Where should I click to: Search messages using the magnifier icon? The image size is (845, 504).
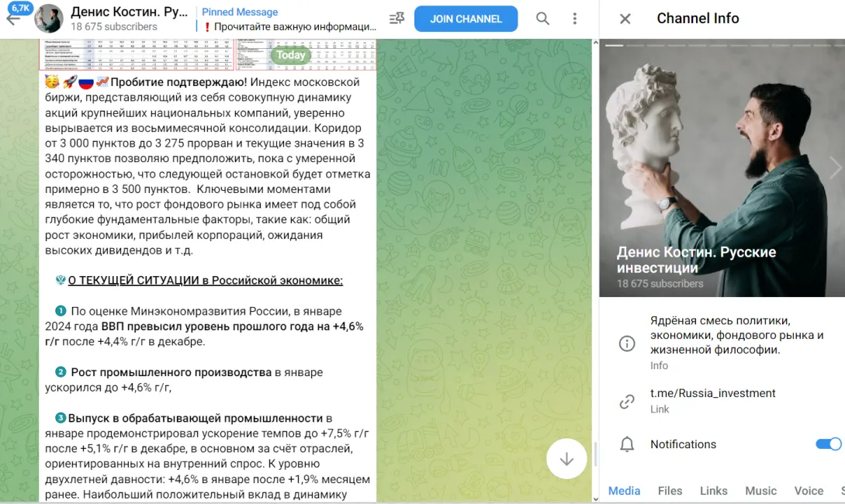click(542, 19)
